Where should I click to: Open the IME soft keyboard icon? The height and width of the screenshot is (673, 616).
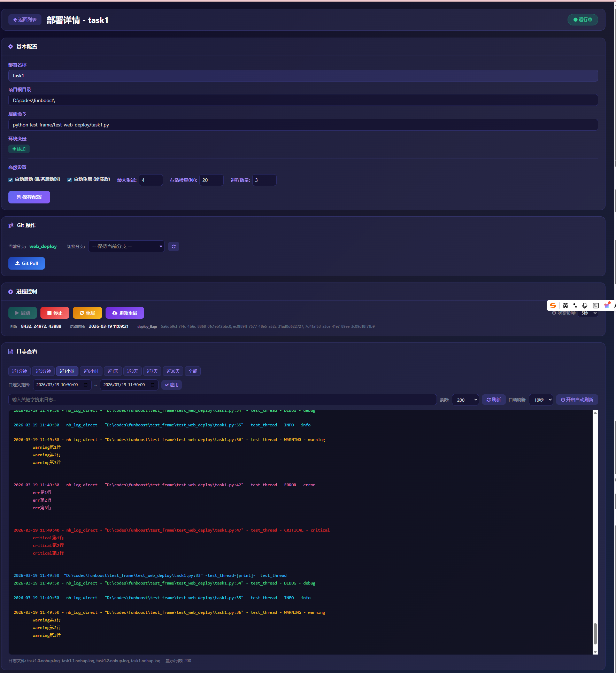(596, 305)
